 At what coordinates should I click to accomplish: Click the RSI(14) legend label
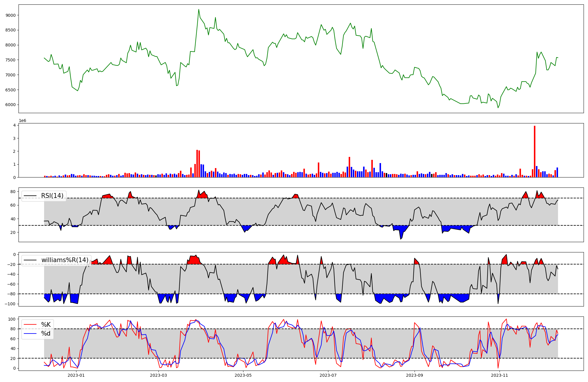[52, 196]
